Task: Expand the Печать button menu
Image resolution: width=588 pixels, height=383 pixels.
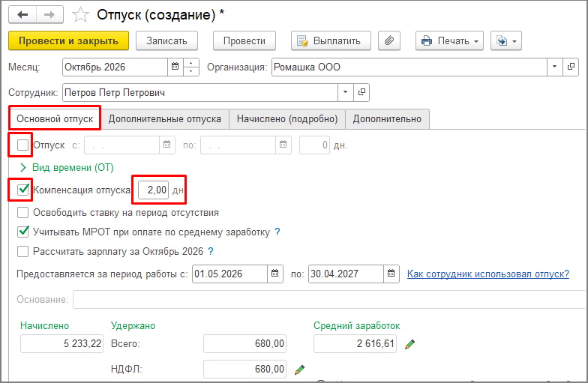Action: (x=450, y=40)
